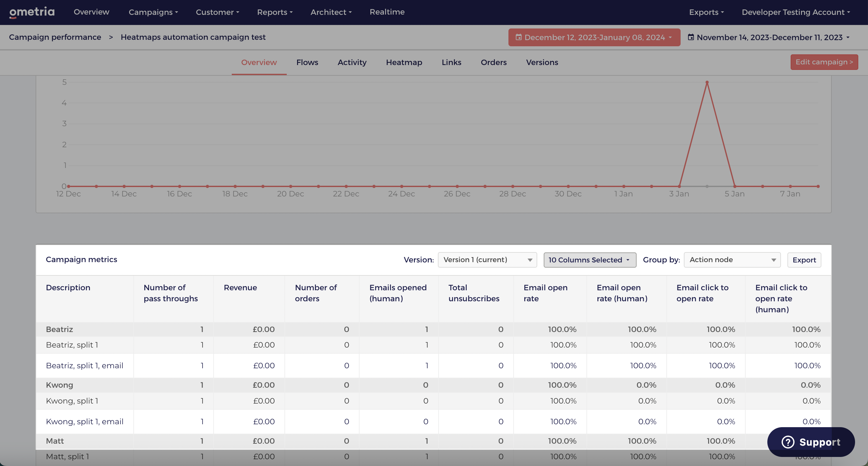Open the Group by Action node dropdown
The width and height of the screenshot is (868, 466).
tap(732, 260)
